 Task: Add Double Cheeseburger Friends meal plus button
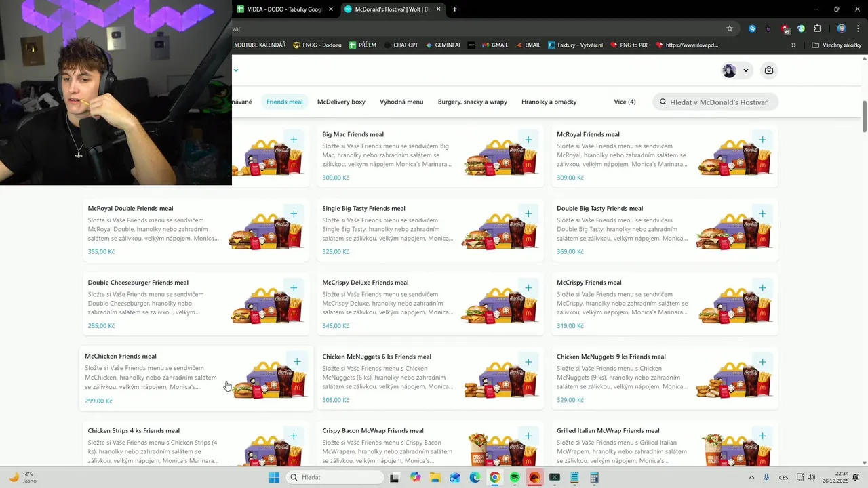point(294,288)
